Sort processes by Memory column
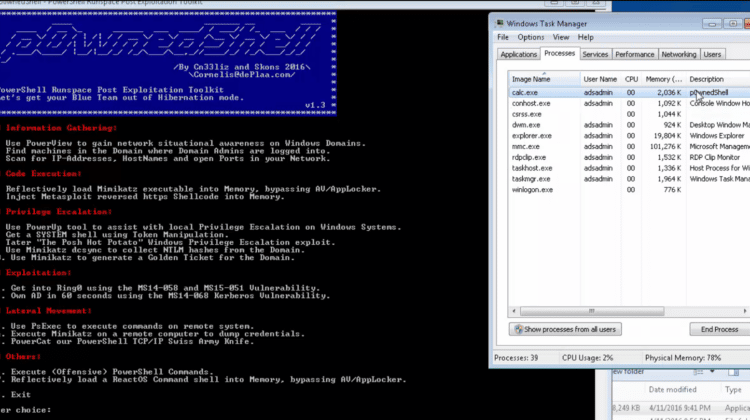 coord(664,79)
